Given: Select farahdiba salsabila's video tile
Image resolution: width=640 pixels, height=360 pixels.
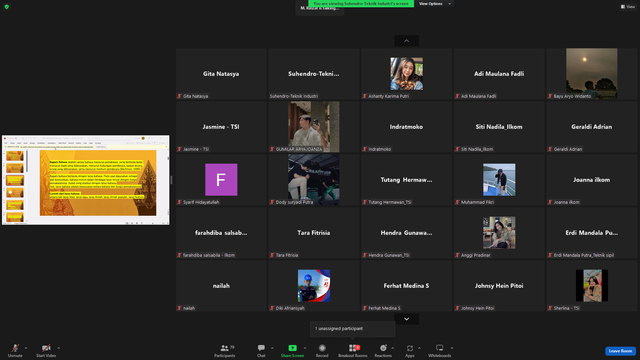Looking at the screenshot, I should click(x=221, y=233).
